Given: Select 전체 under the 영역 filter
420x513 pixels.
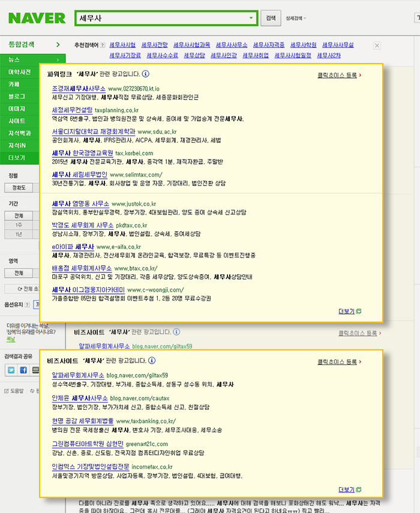Looking at the screenshot, I should pyautogui.click(x=19, y=273).
